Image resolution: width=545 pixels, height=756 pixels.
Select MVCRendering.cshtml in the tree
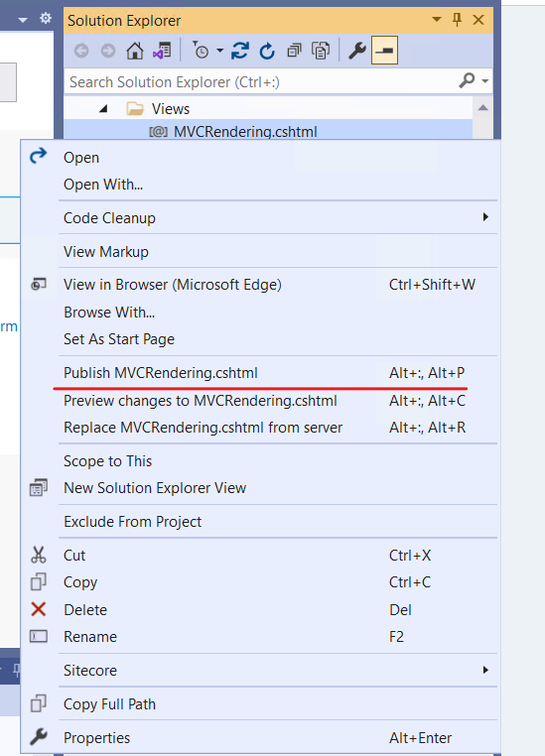click(x=245, y=131)
